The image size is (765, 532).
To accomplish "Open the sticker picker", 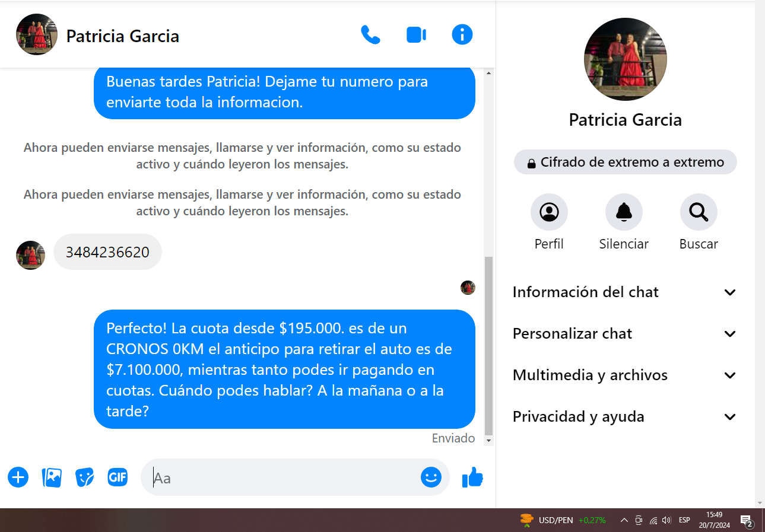I will [84, 477].
